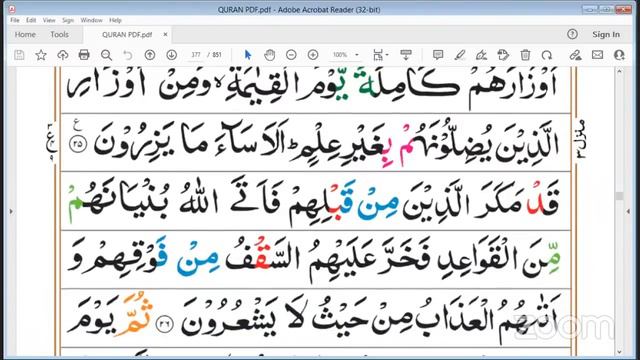The image size is (640, 360).
Task: Go to the next page
Action: click(171, 55)
